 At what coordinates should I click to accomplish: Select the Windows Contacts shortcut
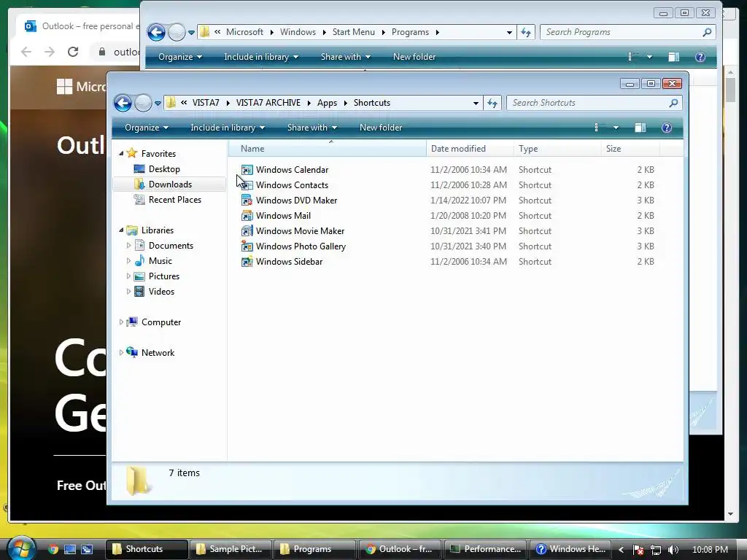292,185
